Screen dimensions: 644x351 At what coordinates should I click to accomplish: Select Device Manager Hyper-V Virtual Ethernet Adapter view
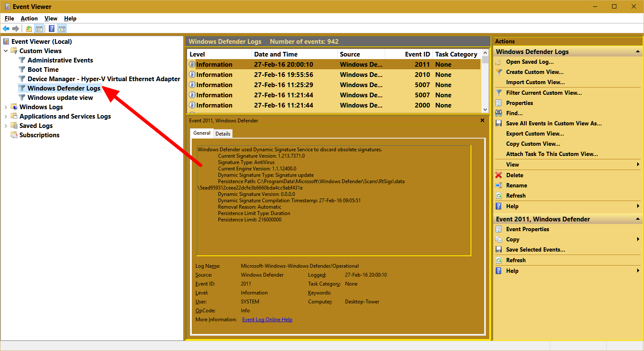tap(104, 79)
